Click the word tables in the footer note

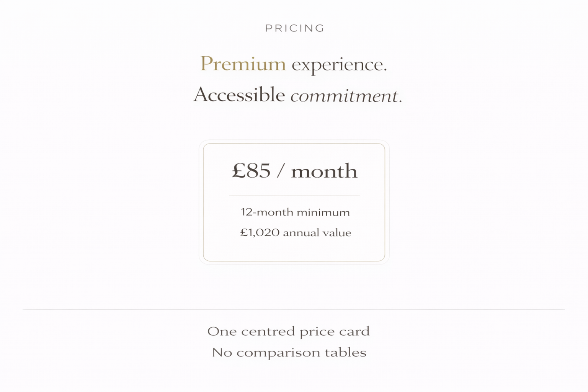pos(345,352)
